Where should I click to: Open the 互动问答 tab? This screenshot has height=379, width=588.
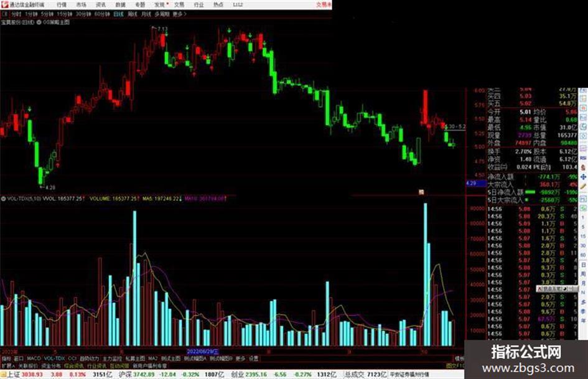pos(119,365)
